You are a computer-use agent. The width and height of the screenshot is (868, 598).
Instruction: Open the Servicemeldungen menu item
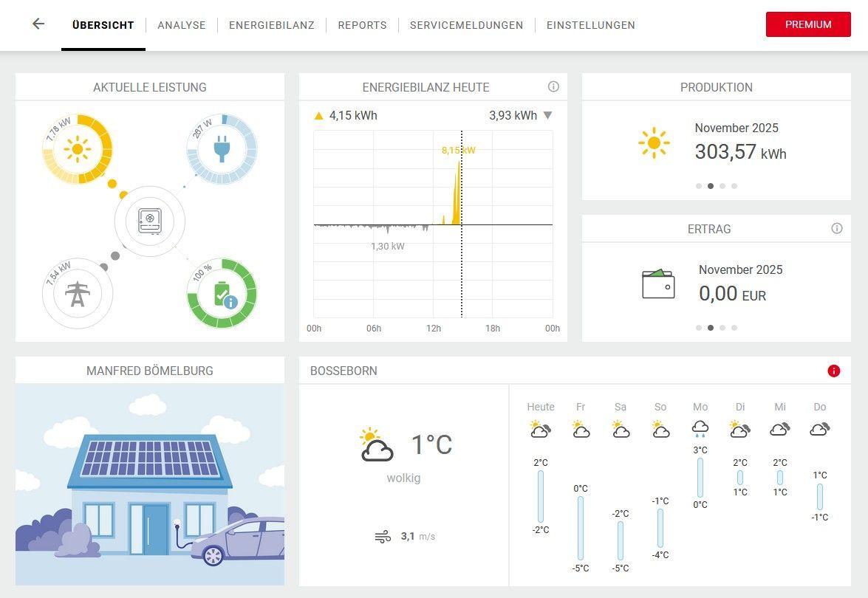pos(466,24)
